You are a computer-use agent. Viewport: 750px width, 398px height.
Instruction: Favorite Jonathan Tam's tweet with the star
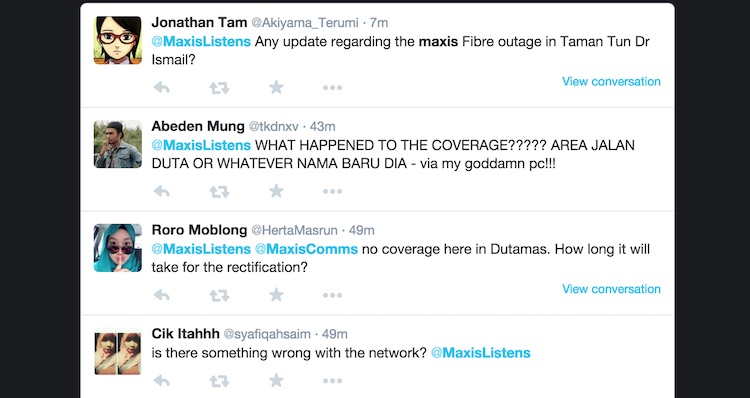click(276, 87)
